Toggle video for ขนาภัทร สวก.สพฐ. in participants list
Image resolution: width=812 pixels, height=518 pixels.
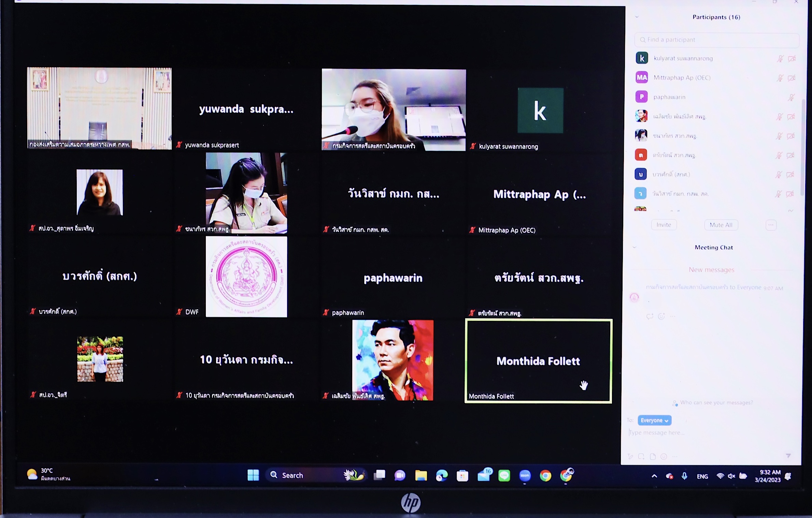click(791, 136)
